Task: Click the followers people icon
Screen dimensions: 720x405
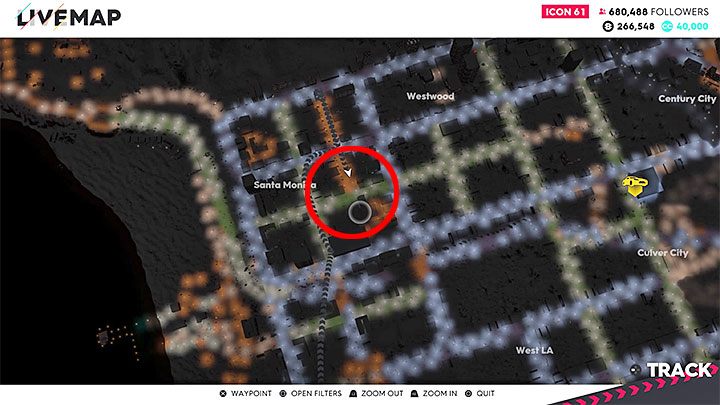Action: (x=602, y=11)
